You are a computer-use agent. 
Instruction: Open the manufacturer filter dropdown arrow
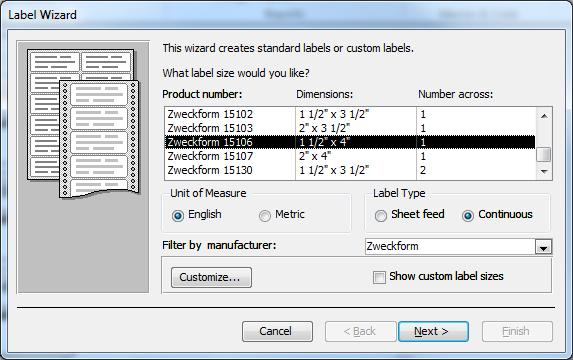click(543, 247)
